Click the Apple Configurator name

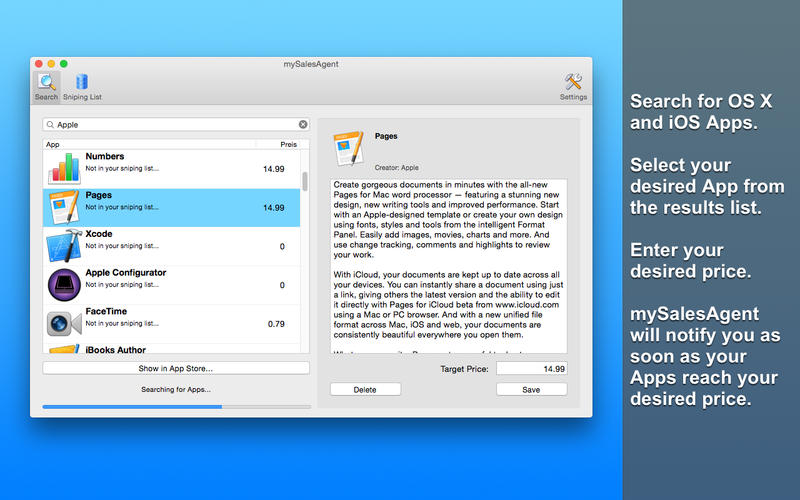126,272
